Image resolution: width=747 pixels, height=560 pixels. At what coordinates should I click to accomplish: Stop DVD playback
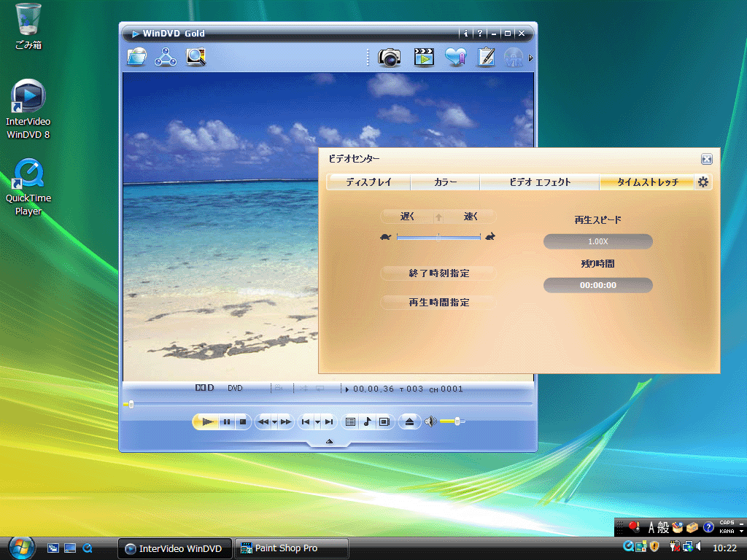point(242,421)
